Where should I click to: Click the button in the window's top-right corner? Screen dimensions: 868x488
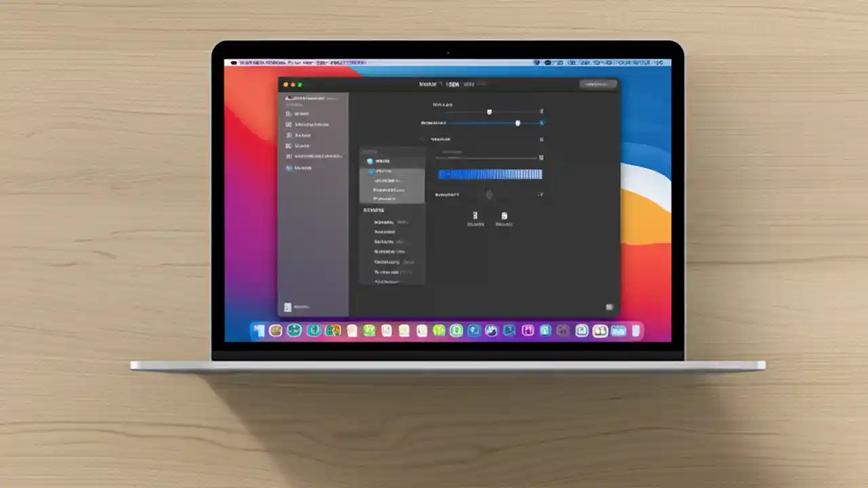(x=597, y=84)
